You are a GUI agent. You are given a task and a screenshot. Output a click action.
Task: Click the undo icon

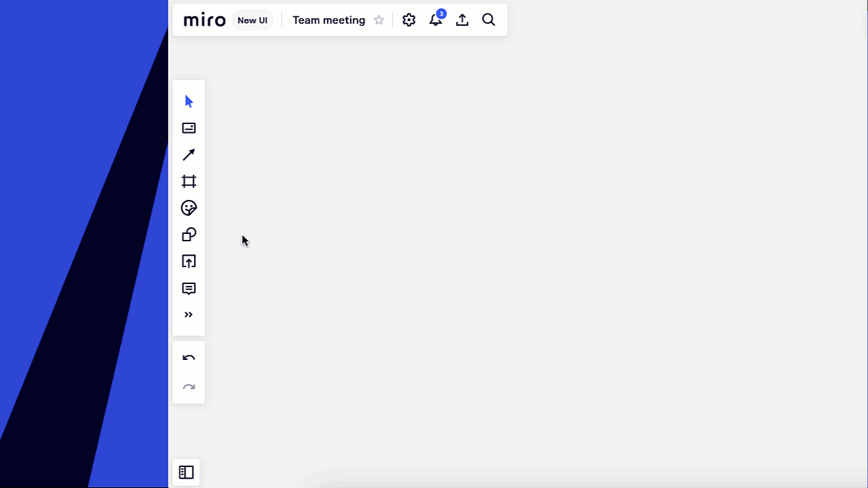(x=189, y=358)
